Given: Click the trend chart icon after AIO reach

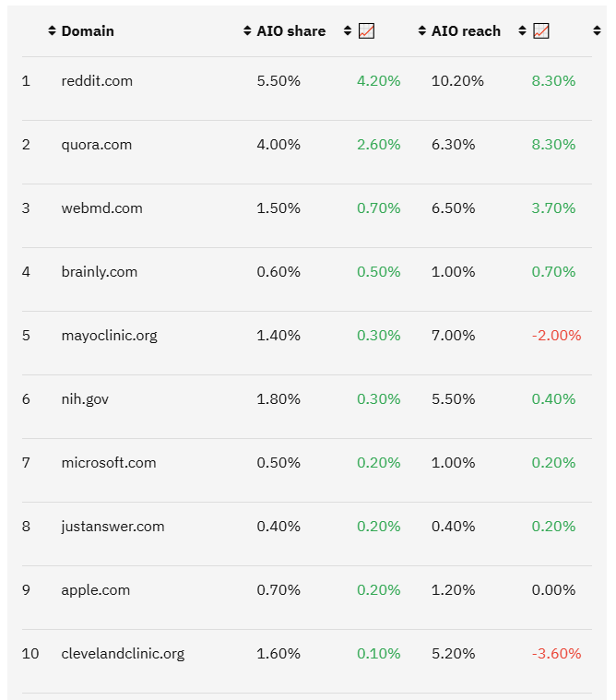Looking at the screenshot, I should click(541, 31).
